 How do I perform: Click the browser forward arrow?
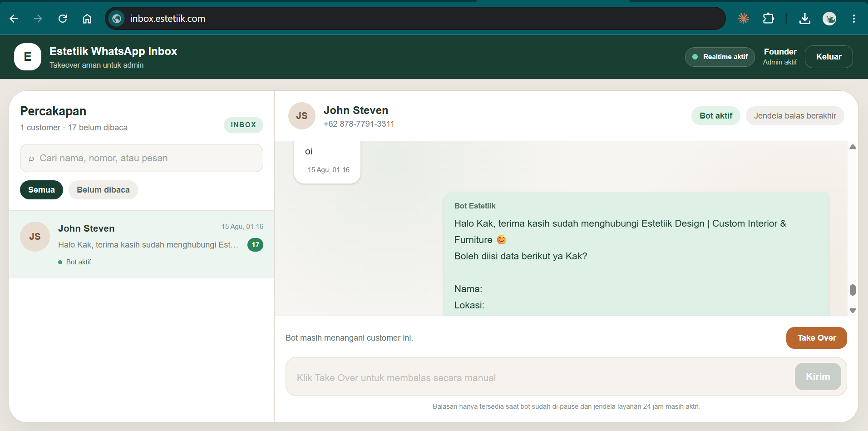point(38,19)
